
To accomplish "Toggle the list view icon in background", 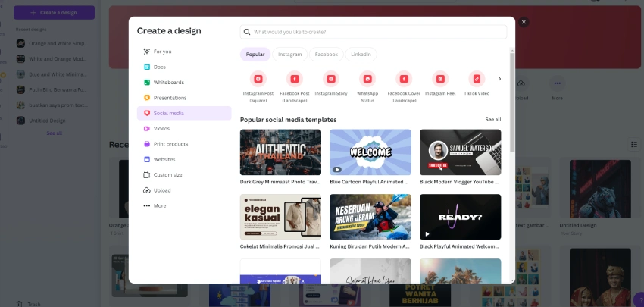I will click(633, 144).
